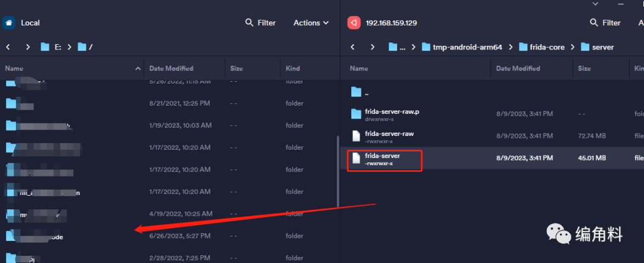Select the E: drive breadcrumb

coord(51,47)
